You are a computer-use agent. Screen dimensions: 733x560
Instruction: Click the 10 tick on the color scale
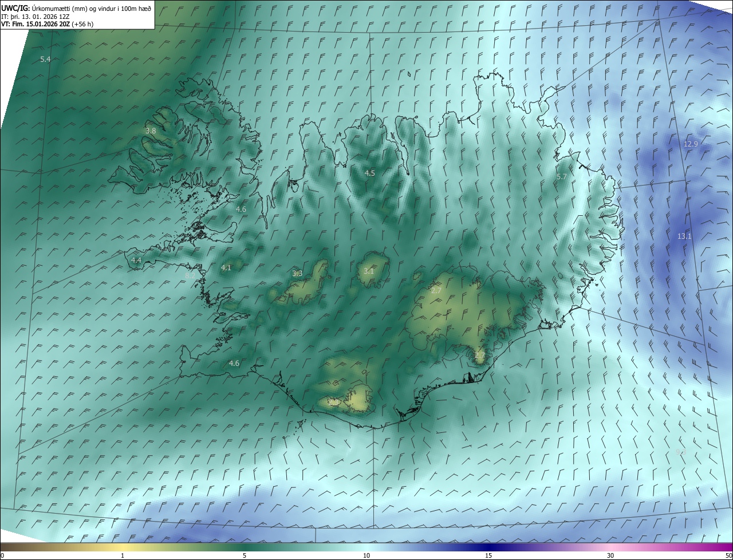366,555
